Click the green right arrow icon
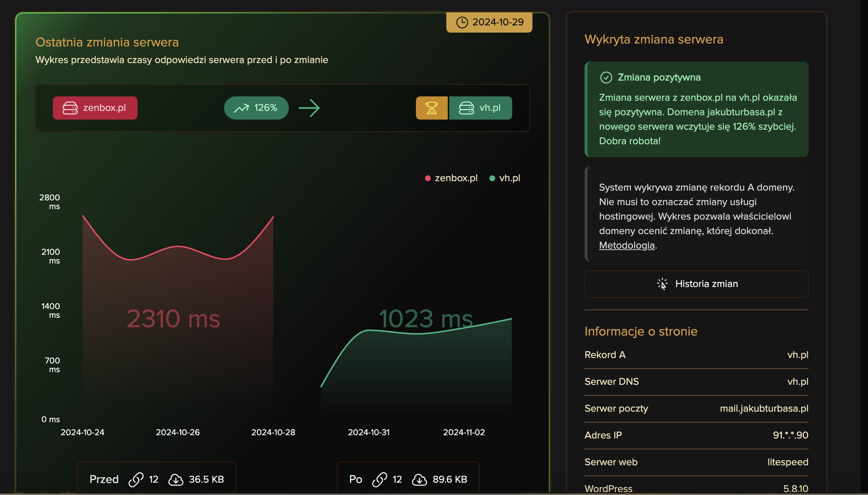Screen dimensions: 868x495 tap(309, 108)
